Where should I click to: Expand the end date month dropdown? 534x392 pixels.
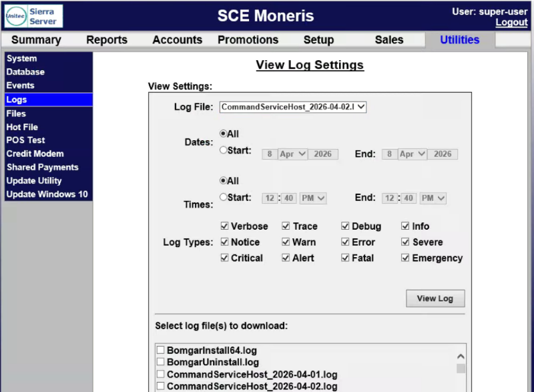point(413,154)
